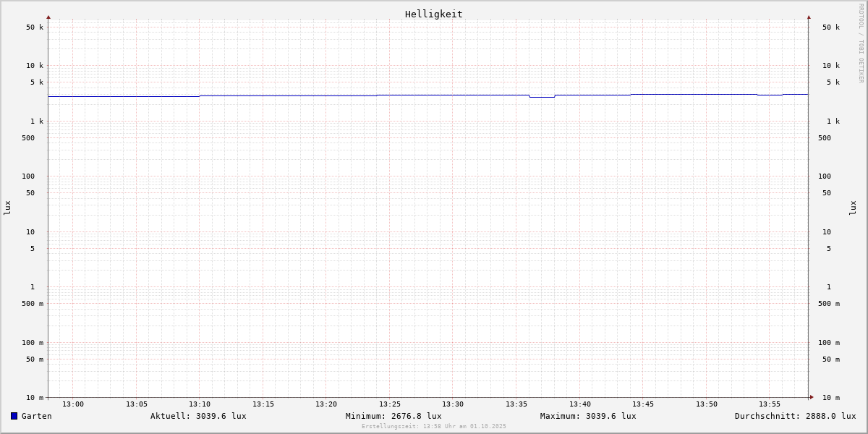Click the right vertical lux axis title
The width and height of the screenshot is (868, 434).
[853, 208]
